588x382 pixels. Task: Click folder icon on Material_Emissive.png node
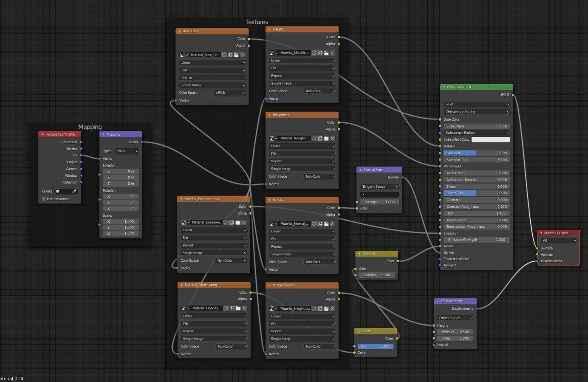coord(238,223)
